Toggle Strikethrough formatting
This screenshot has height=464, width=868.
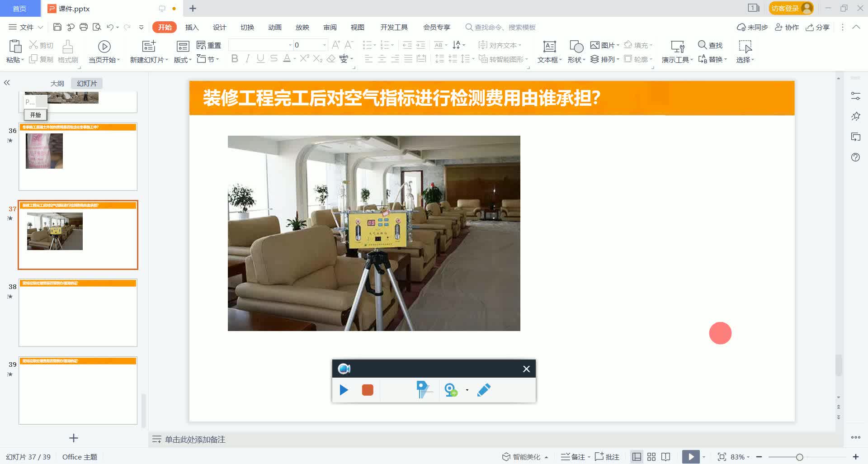274,58
